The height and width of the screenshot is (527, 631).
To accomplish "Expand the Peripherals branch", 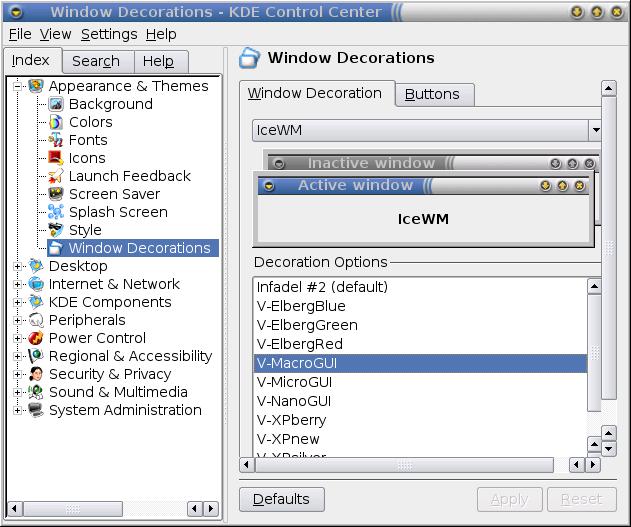I will 17,320.
